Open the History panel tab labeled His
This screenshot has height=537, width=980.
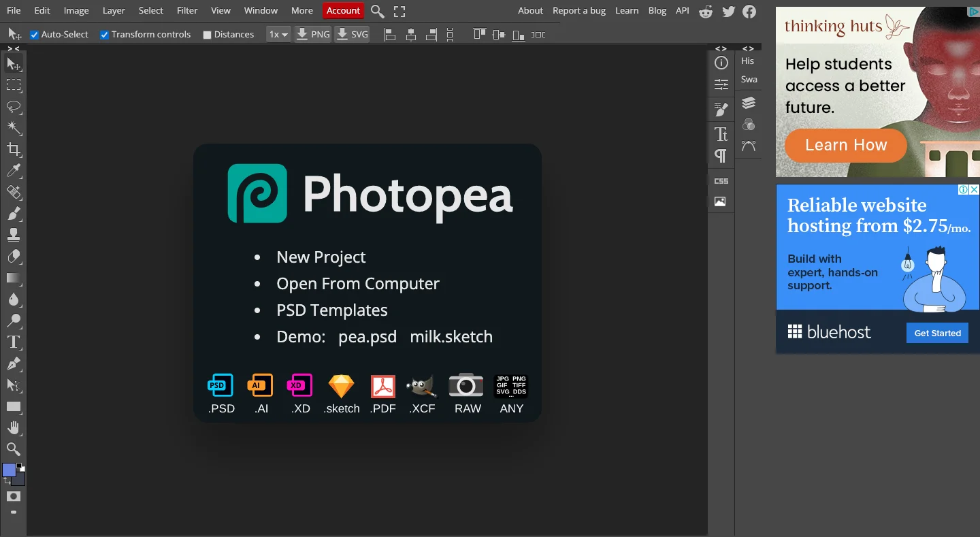[x=748, y=61]
